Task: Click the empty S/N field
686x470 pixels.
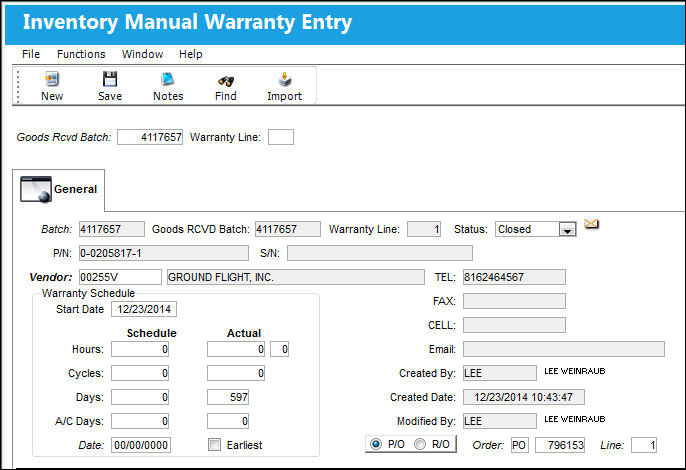Action: coord(380,253)
